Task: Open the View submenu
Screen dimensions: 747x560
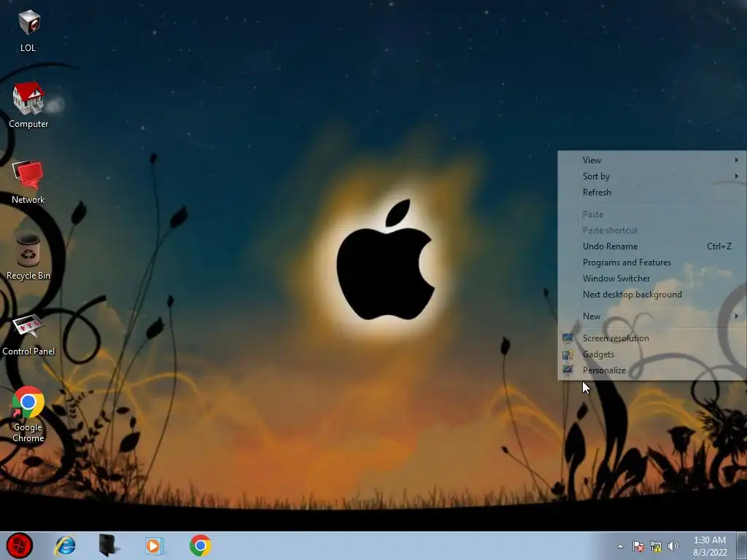Action: pos(651,160)
